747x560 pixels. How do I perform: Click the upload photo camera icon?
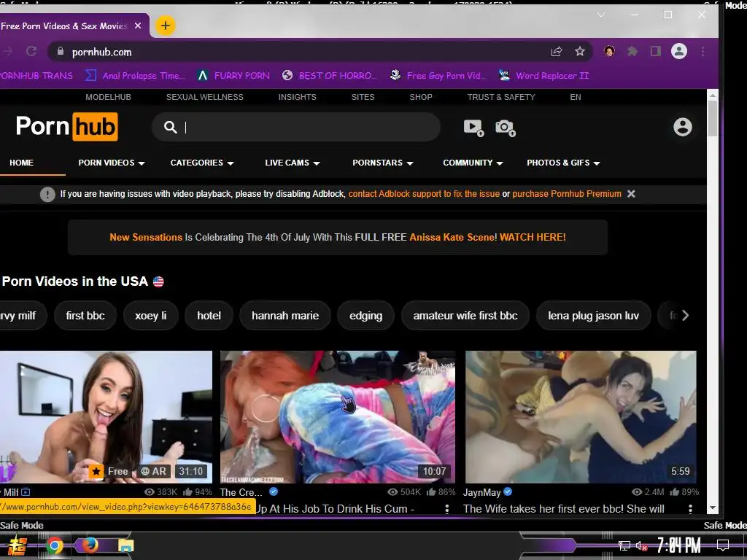505,128
